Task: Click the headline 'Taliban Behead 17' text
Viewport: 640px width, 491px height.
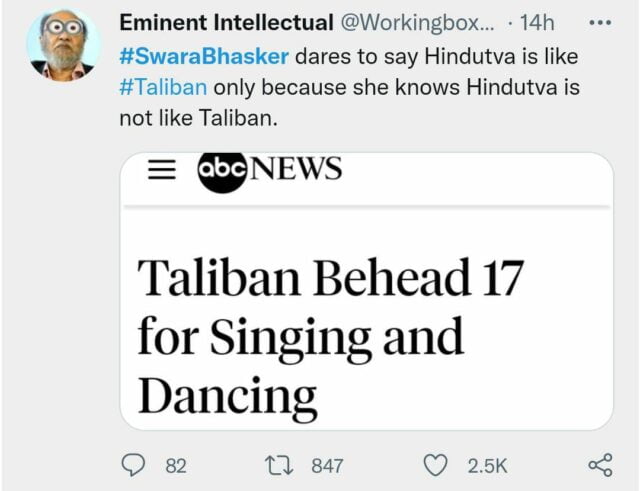Action: tap(330, 277)
